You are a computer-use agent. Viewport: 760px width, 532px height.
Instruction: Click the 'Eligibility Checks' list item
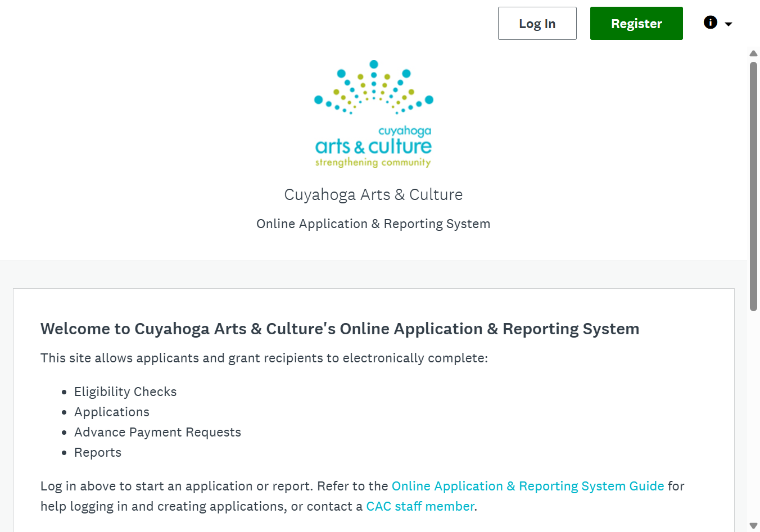pyautogui.click(x=125, y=392)
